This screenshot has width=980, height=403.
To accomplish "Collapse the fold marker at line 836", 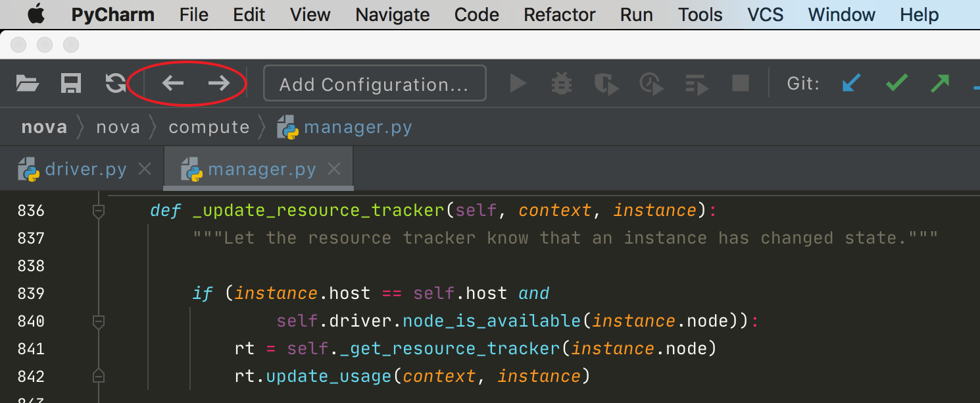I will [x=99, y=211].
